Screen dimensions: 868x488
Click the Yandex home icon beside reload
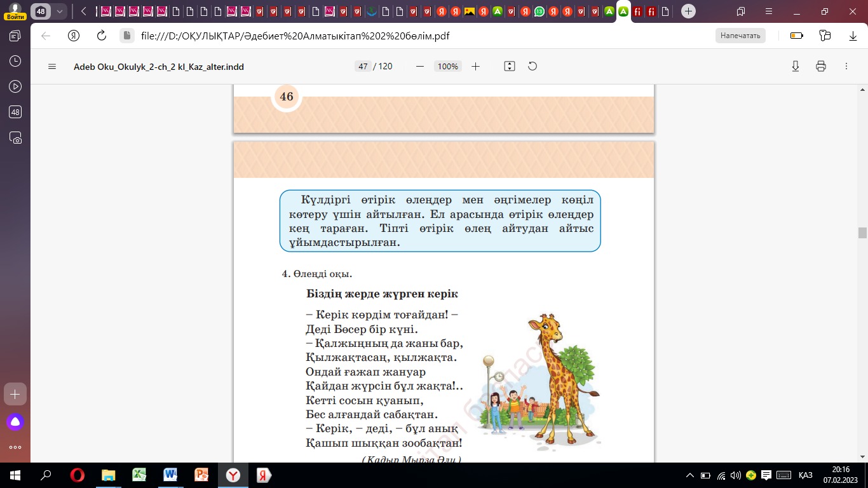point(74,36)
